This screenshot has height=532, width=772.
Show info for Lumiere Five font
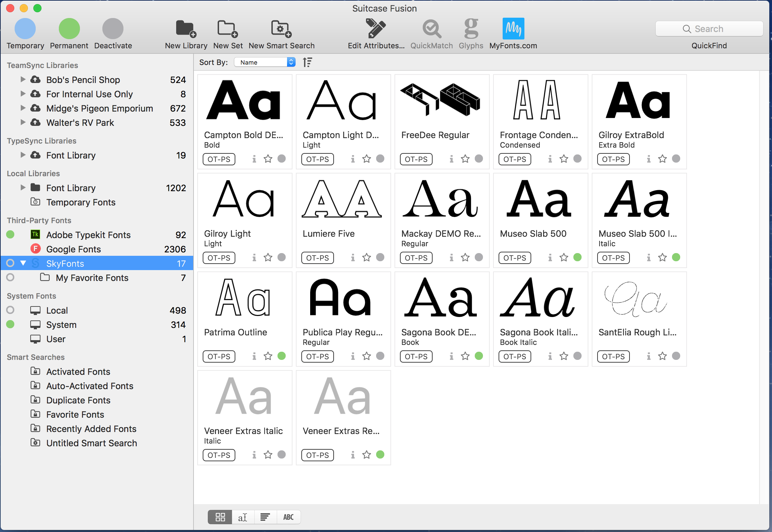tap(353, 257)
